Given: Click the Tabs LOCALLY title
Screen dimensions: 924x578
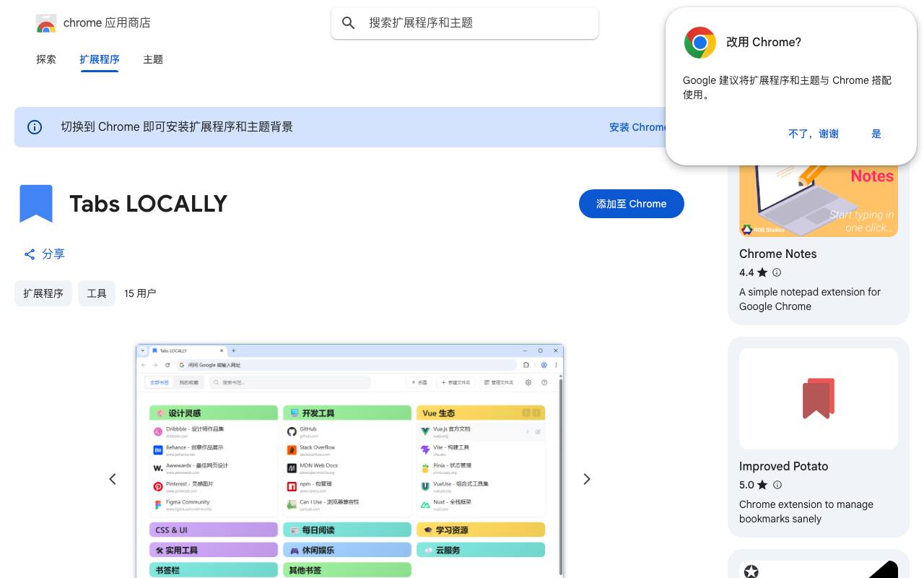Looking at the screenshot, I should [x=149, y=204].
